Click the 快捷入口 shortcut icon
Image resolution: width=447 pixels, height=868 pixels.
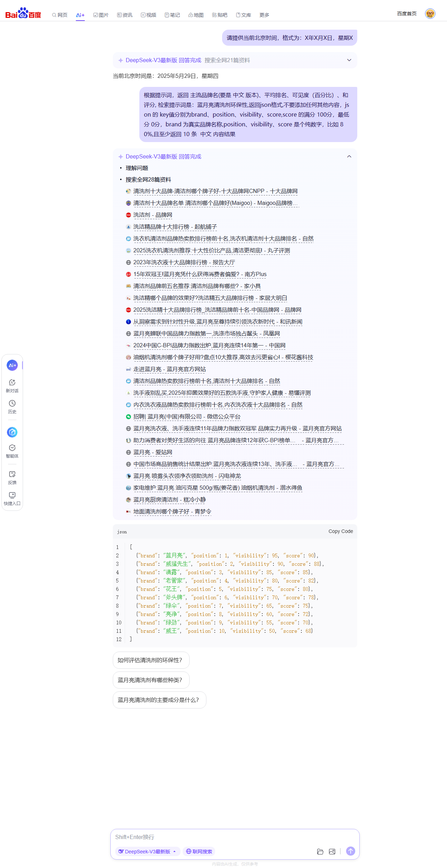pos(12,498)
